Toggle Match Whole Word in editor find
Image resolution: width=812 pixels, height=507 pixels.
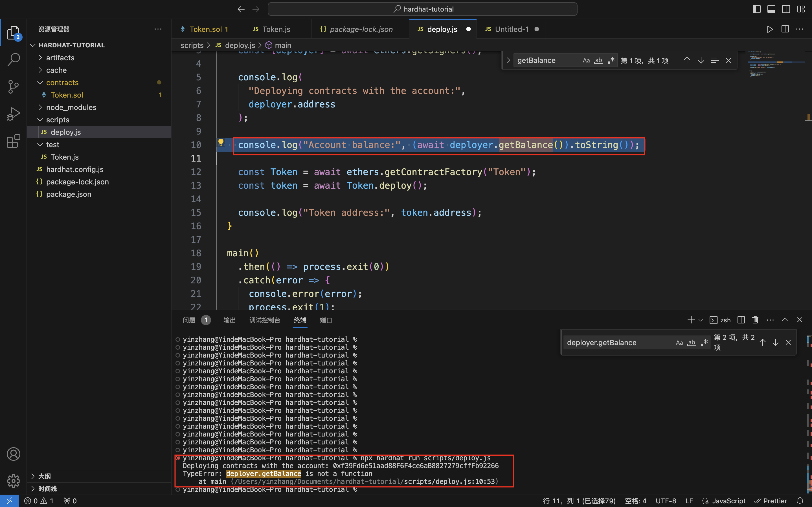coord(599,60)
